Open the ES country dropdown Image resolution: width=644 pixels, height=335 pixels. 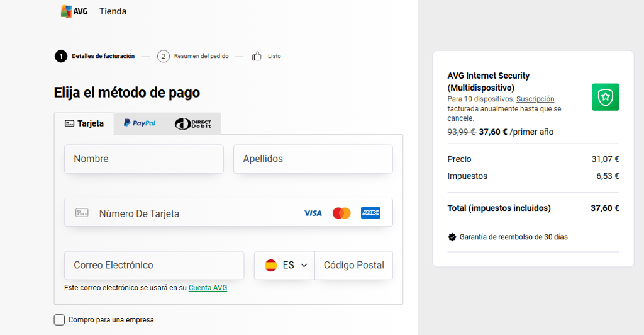click(285, 266)
